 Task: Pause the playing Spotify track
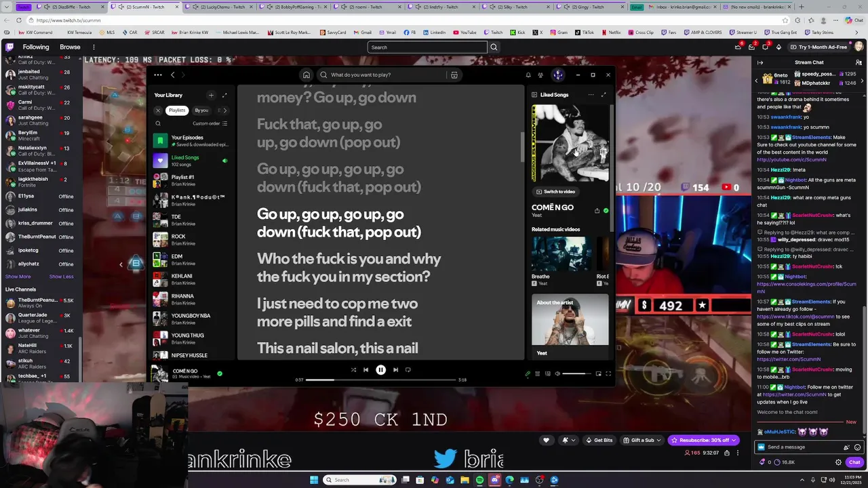click(x=380, y=370)
